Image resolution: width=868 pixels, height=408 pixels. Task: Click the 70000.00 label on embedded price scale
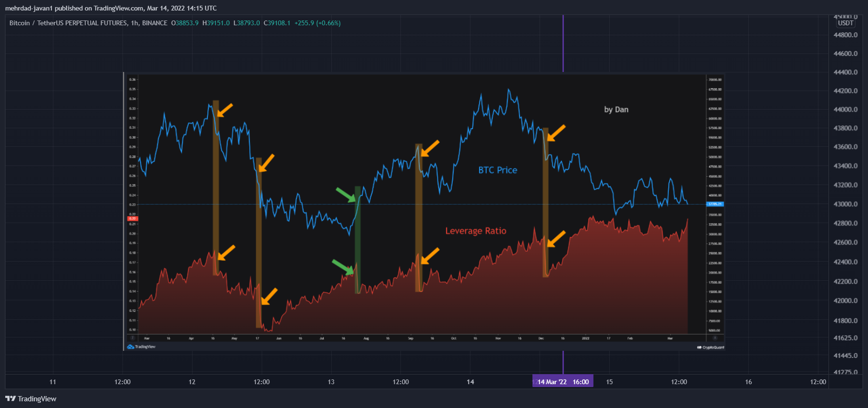point(715,80)
